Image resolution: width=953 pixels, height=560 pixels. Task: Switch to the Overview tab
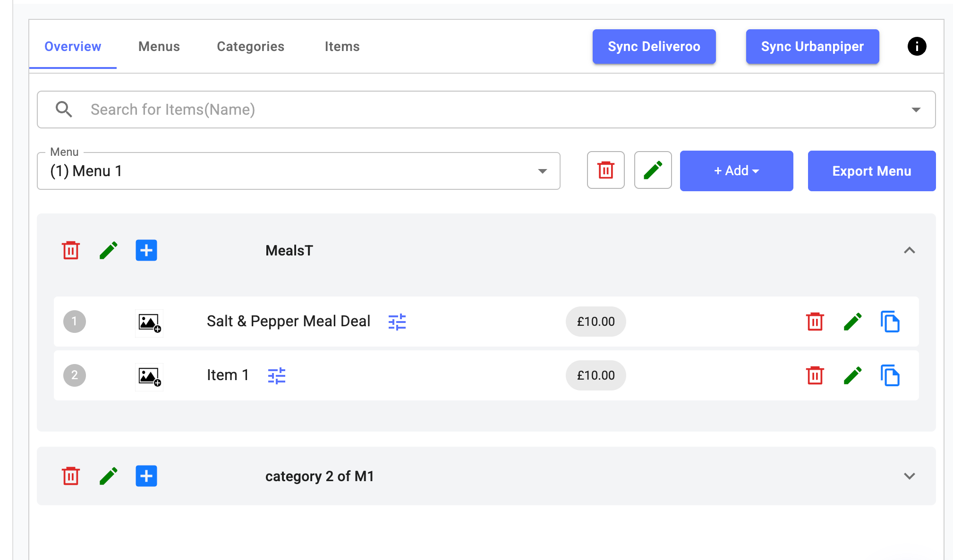(x=73, y=46)
